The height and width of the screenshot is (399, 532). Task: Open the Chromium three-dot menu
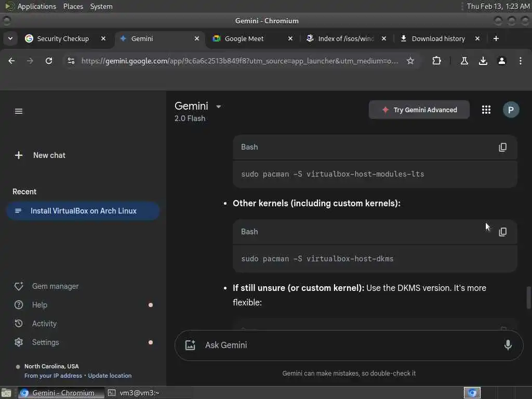pyautogui.click(x=520, y=61)
